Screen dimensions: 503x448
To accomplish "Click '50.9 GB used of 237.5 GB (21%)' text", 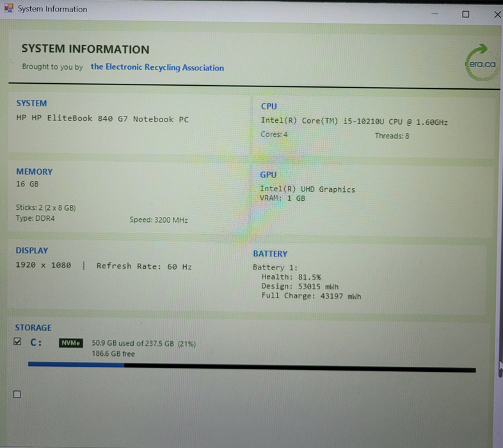I will coord(144,344).
